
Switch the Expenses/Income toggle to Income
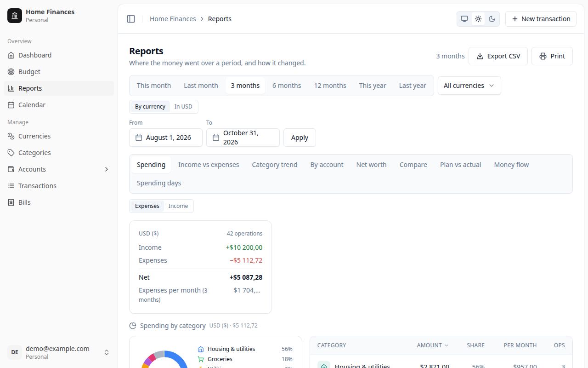click(x=178, y=206)
